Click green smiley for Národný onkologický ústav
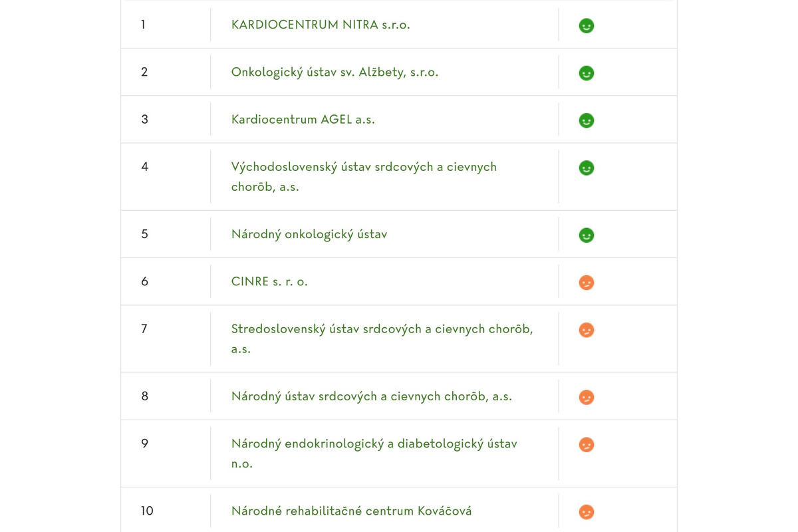 point(586,235)
